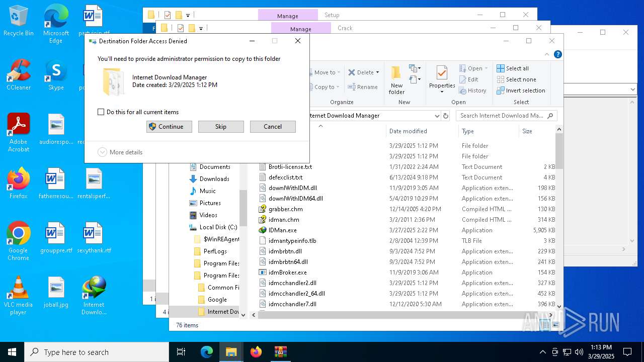Screen dimensions: 644x362
Task: Click the address bar refresh button
Action: 445,116
